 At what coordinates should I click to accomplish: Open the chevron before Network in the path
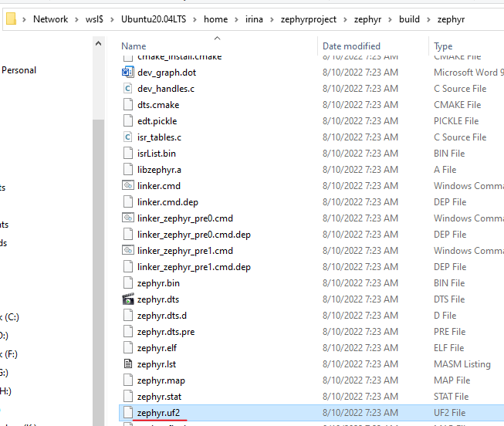point(24,19)
